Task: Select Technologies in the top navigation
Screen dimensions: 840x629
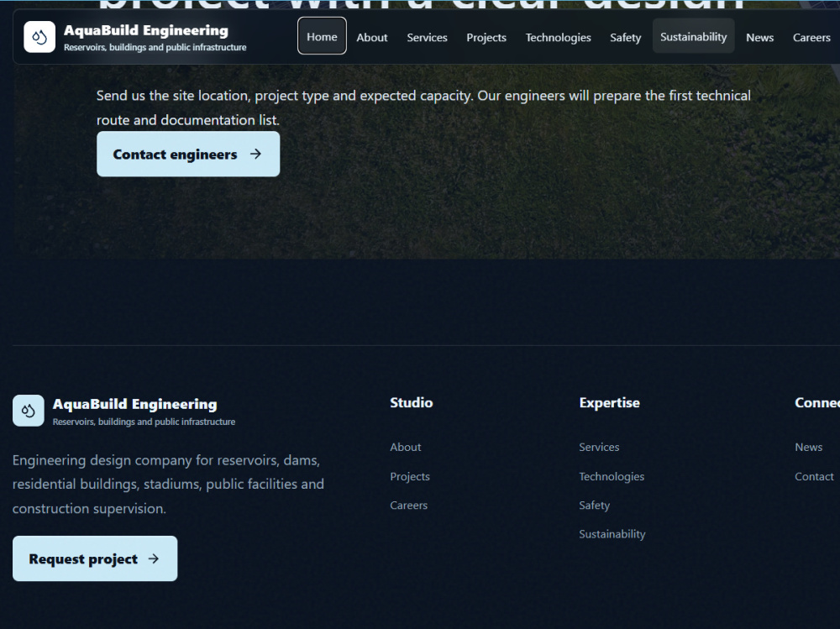Action: coord(559,37)
